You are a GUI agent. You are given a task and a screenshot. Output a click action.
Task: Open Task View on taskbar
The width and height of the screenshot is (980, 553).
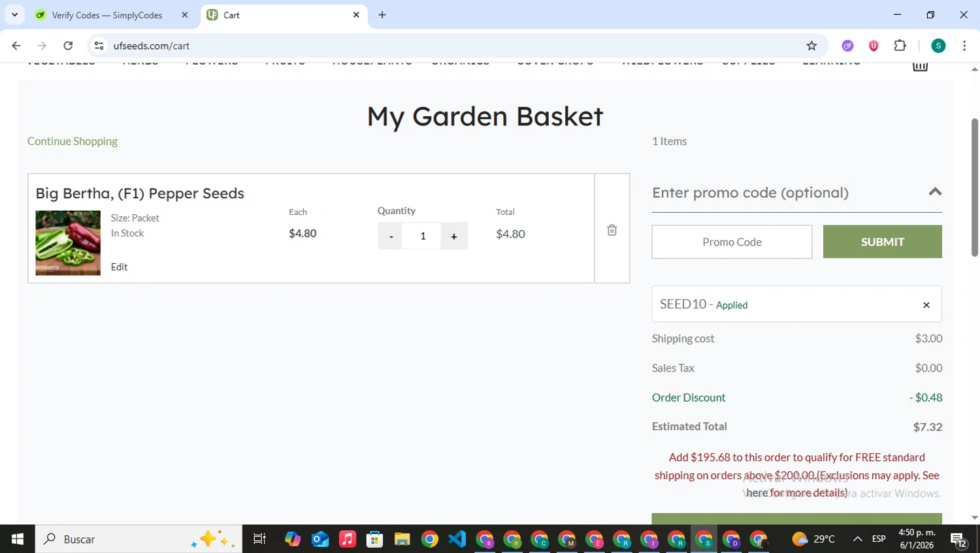(x=259, y=539)
